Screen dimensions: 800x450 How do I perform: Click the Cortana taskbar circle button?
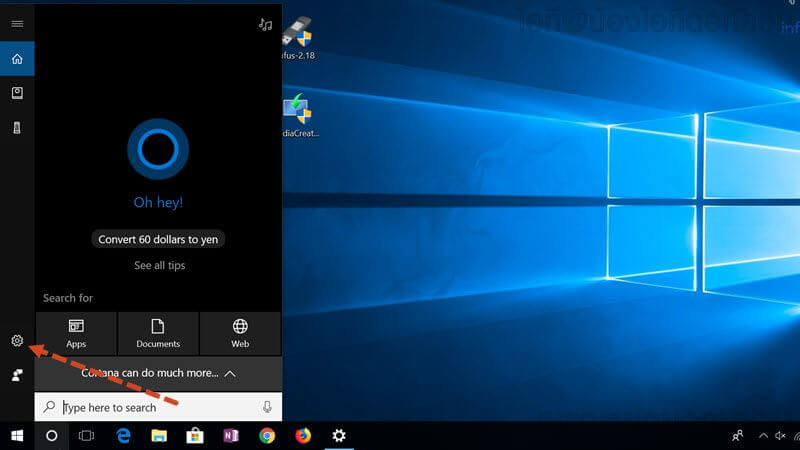point(52,436)
